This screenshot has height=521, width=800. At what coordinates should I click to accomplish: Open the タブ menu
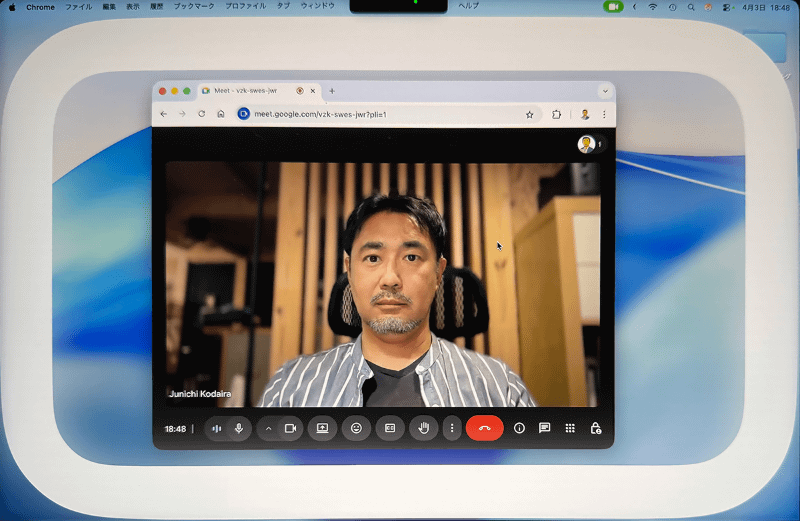pyautogui.click(x=284, y=6)
